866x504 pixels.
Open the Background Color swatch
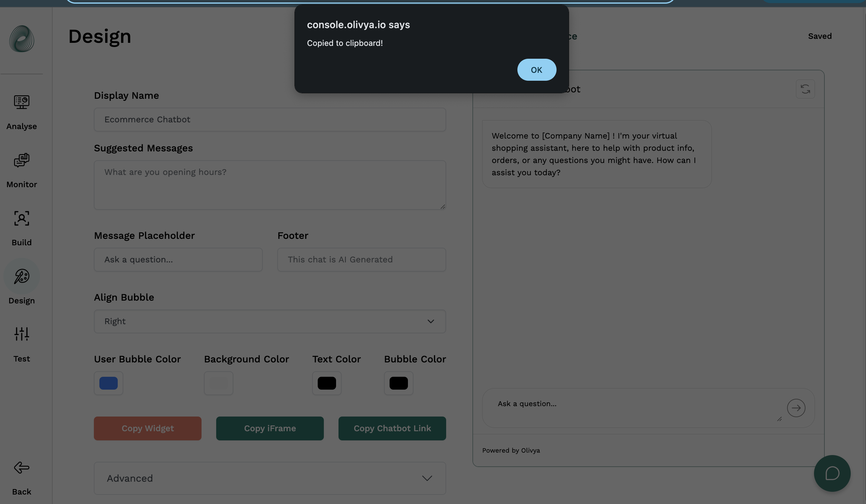pyautogui.click(x=219, y=383)
